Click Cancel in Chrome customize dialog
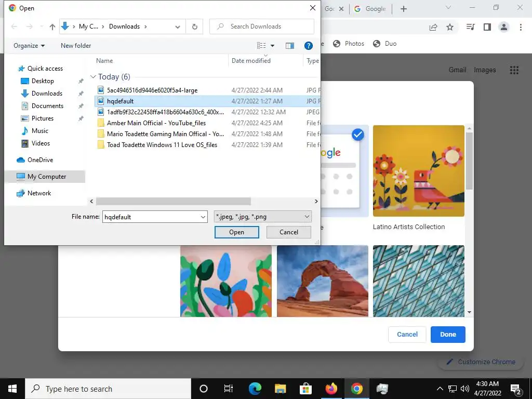Image resolution: width=532 pixels, height=399 pixels. [x=407, y=335]
